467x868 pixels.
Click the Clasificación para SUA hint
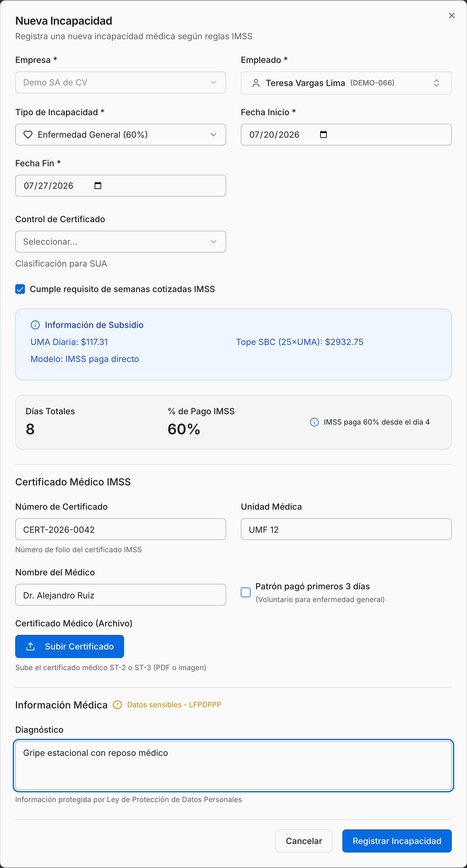point(61,263)
